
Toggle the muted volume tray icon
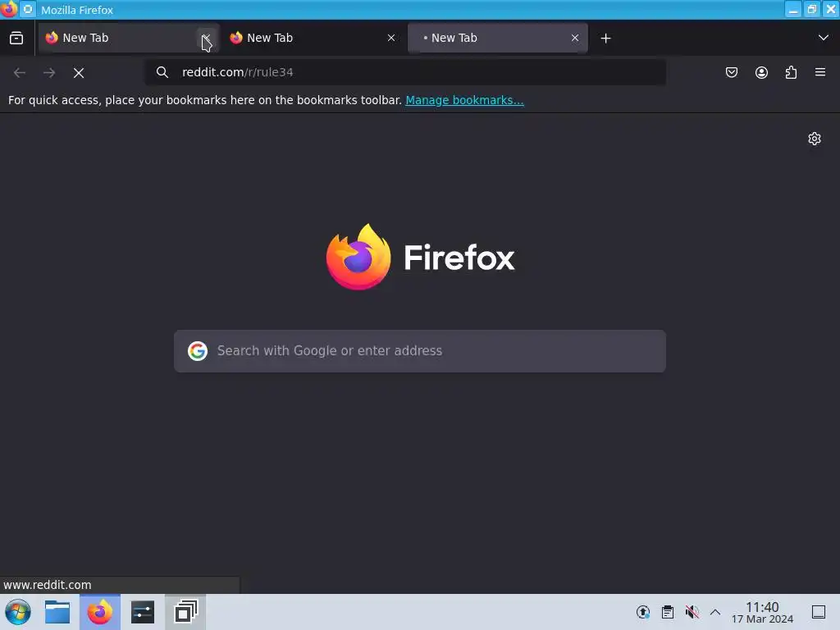coord(692,612)
